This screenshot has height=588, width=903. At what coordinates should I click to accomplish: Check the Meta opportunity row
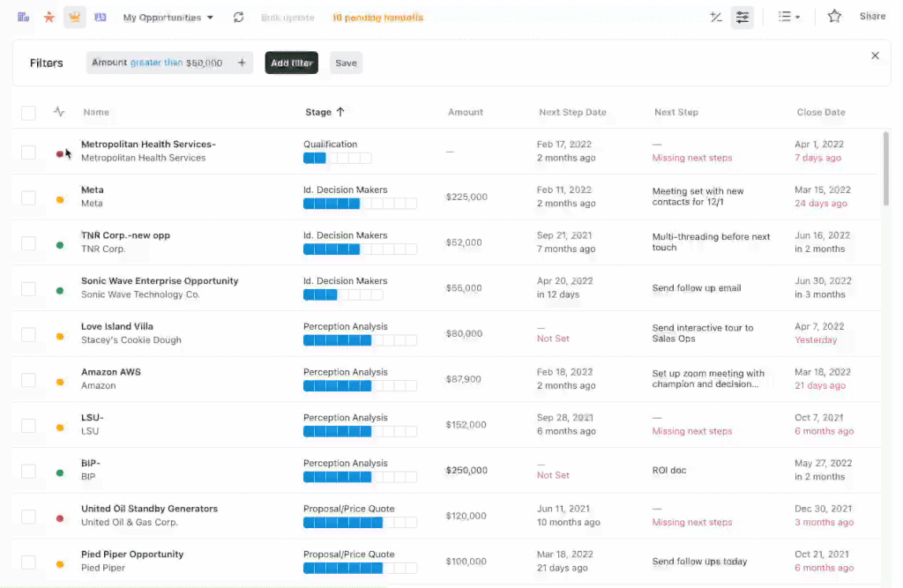[28, 197]
